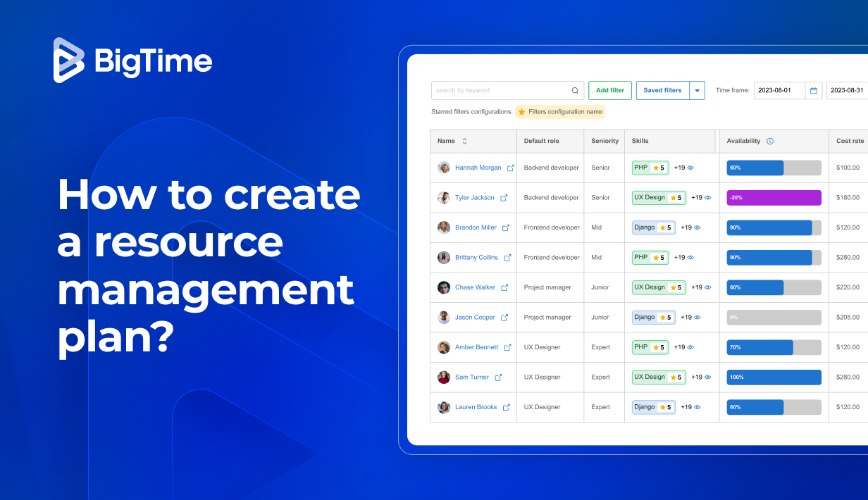The height and width of the screenshot is (500, 868).
Task: Click Chase Walker's avatar
Action: click(444, 287)
